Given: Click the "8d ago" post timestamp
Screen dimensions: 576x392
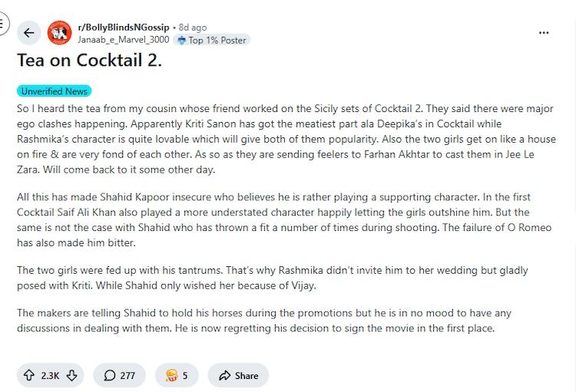Looking at the screenshot, I should (194, 28).
